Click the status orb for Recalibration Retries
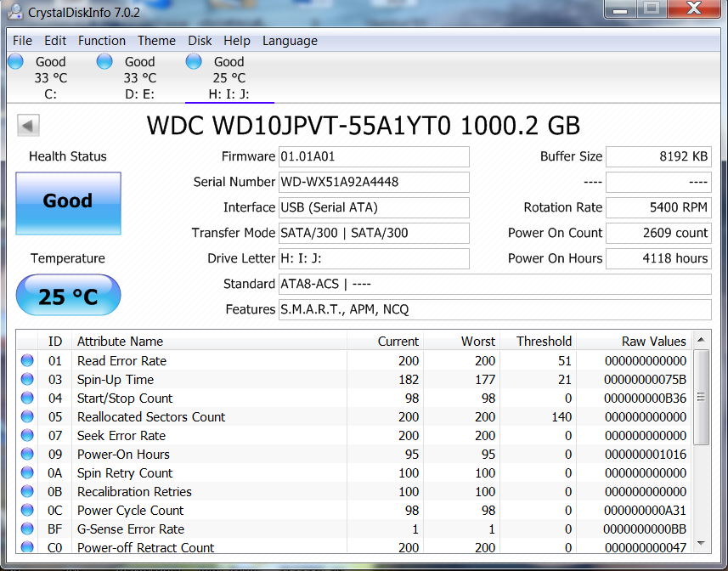This screenshot has height=571, width=728. click(x=27, y=491)
